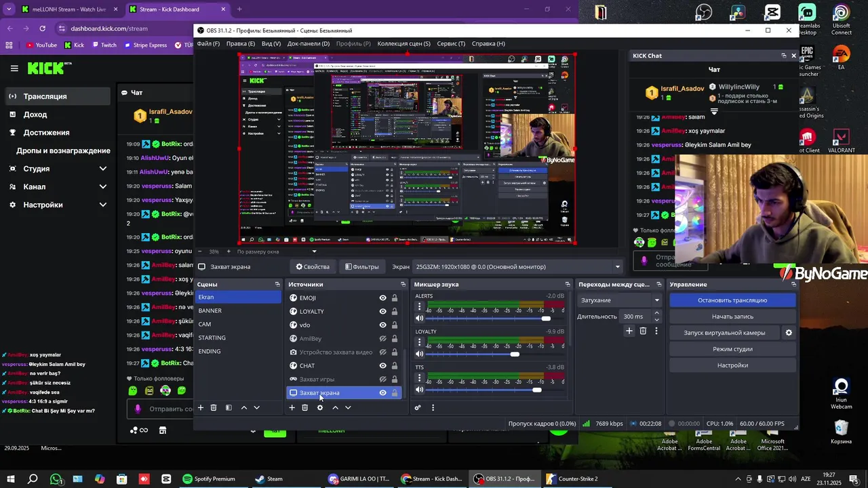Toggle lock on EMOJI source
Image resolution: width=868 pixels, height=488 pixels.
click(x=395, y=298)
